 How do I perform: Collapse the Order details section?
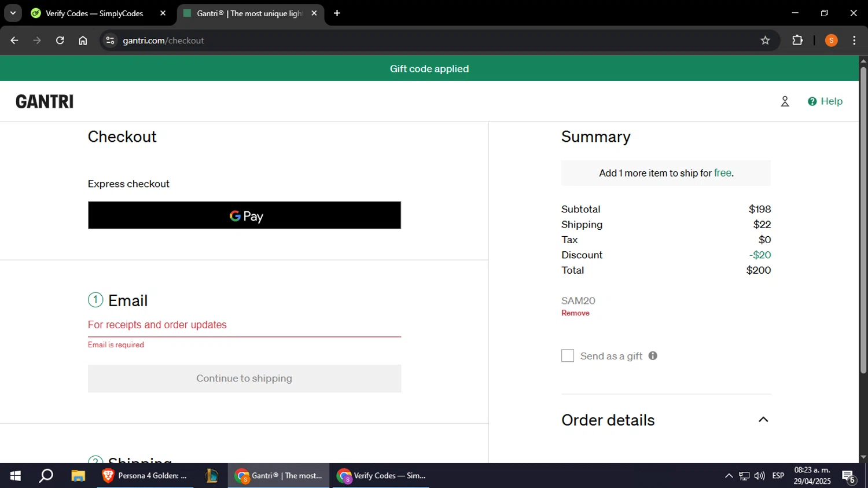[x=763, y=420]
